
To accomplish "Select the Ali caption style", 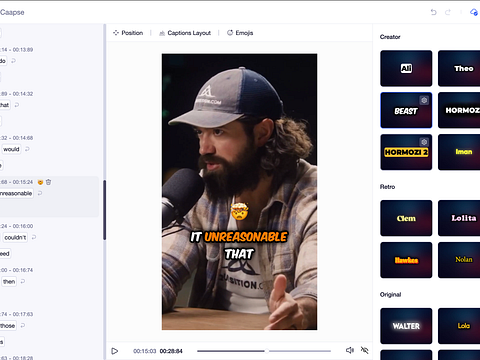I will click(x=406, y=68).
